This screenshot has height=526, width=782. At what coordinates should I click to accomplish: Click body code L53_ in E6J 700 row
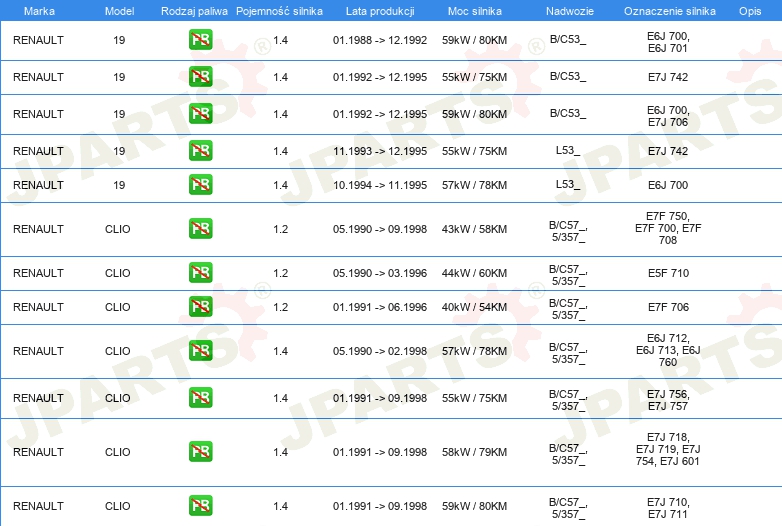coord(568,184)
